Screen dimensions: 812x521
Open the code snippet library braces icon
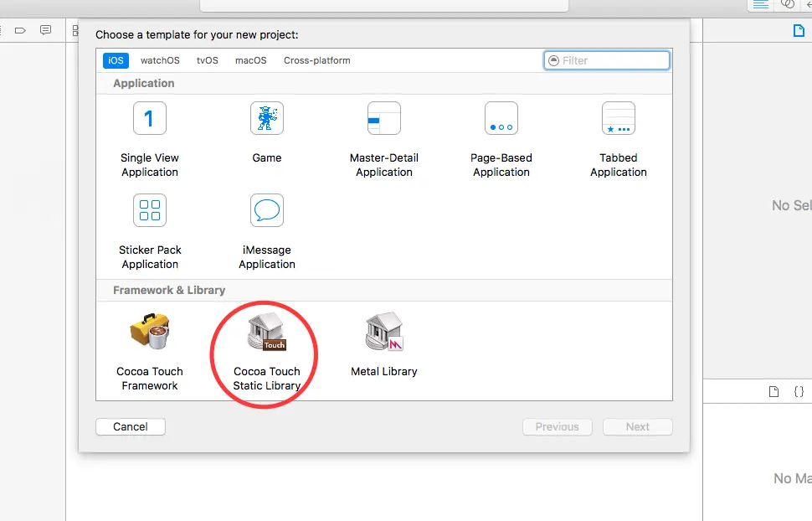tap(799, 391)
